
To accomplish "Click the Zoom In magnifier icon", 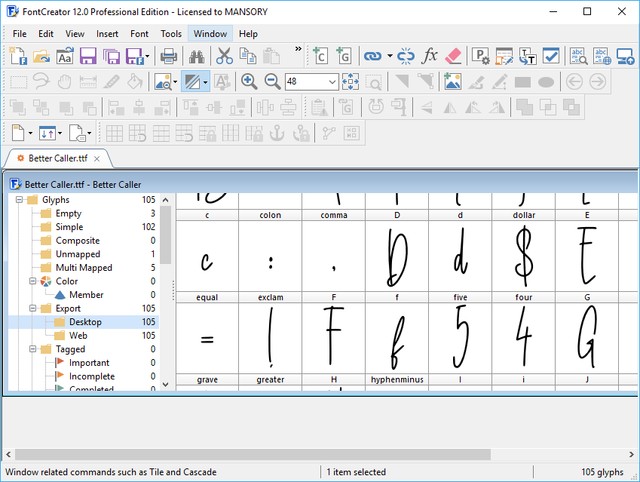I will click(x=248, y=82).
